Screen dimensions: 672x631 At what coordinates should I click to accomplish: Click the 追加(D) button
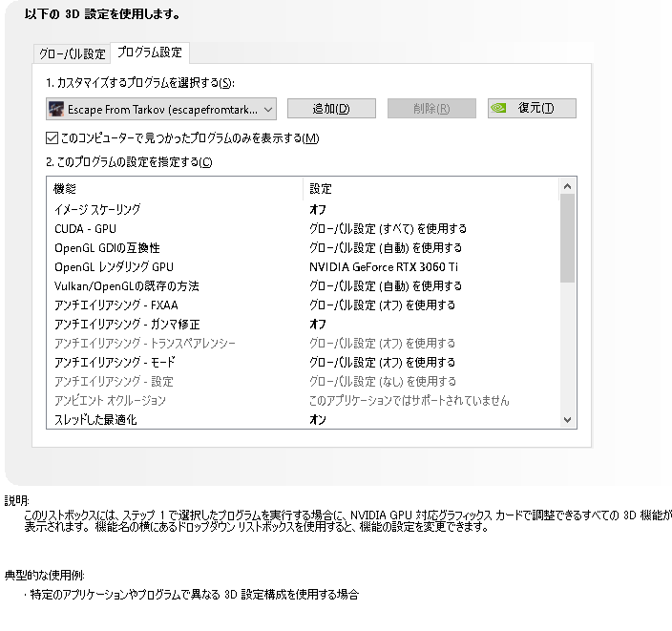tap(331, 109)
